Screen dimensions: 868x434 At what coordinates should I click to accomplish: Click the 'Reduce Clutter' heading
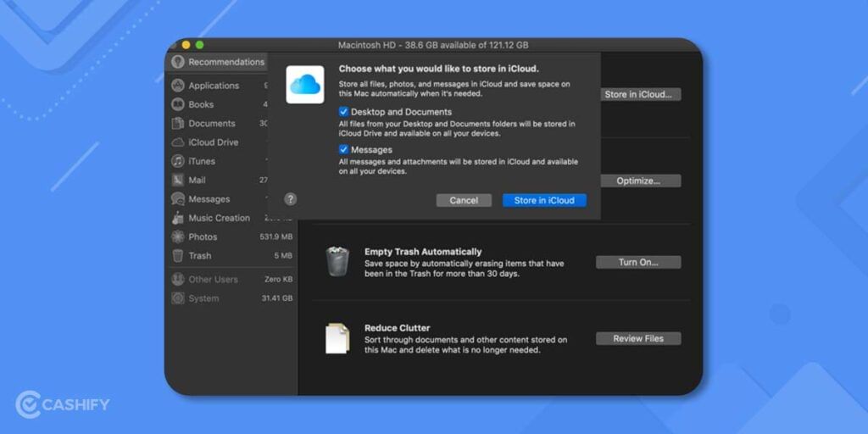[x=397, y=328]
